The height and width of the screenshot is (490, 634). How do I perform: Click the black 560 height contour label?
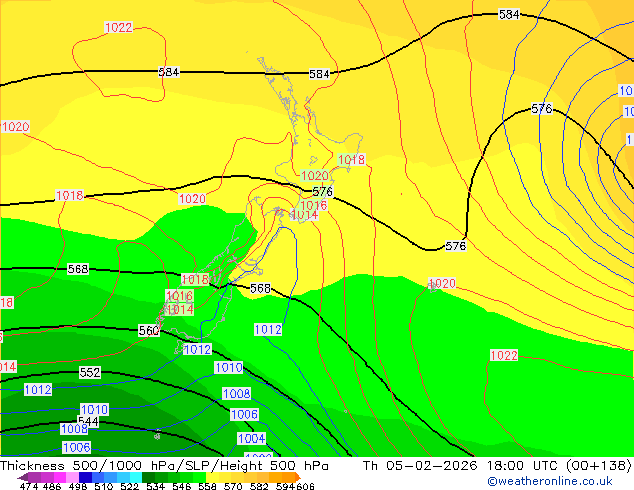pos(149,331)
